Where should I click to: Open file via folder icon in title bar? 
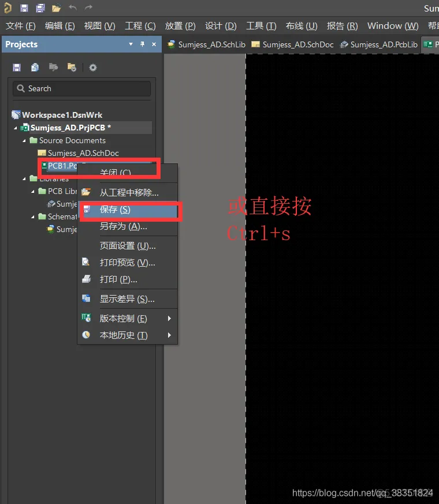[56, 8]
